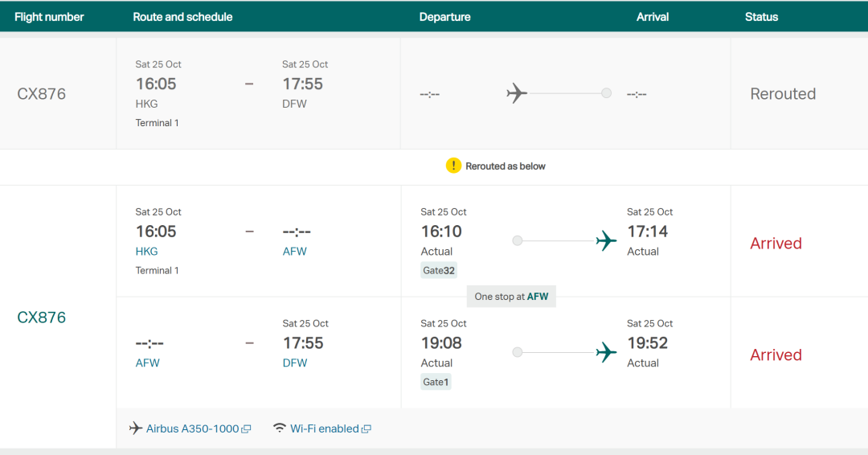Image resolution: width=868 pixels, height=455 pixels.
Task: Click the Wi-Fi signal icon
Action: coord(280,428)
